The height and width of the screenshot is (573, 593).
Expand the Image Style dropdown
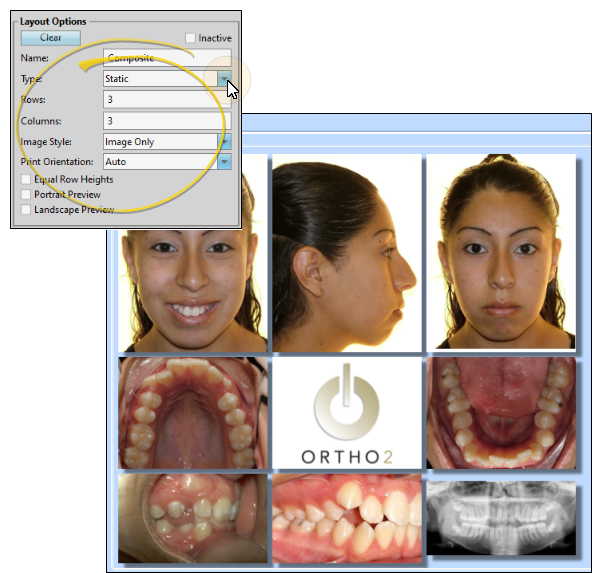tap(224, 142)
